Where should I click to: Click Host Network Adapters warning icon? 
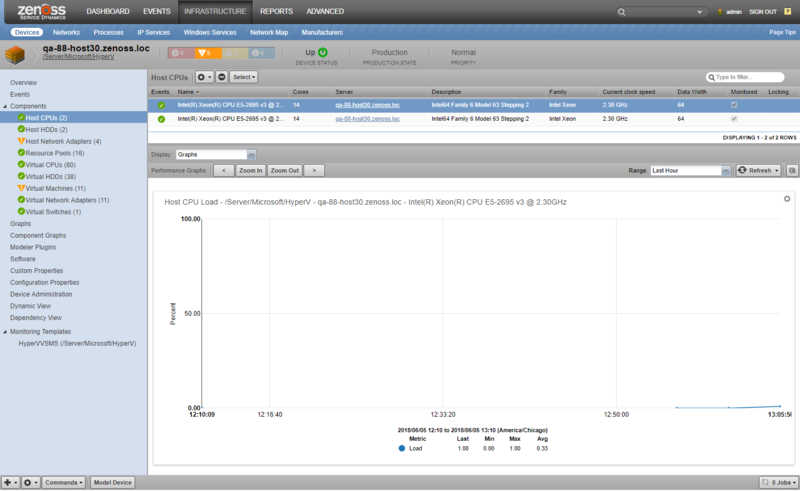coord(21,141)
